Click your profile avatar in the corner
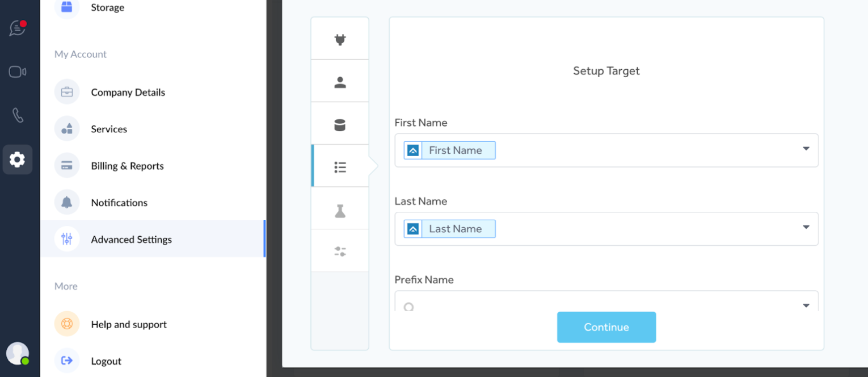Image resolution: width=868 pixels, height=377 pixels. point(18,353)
